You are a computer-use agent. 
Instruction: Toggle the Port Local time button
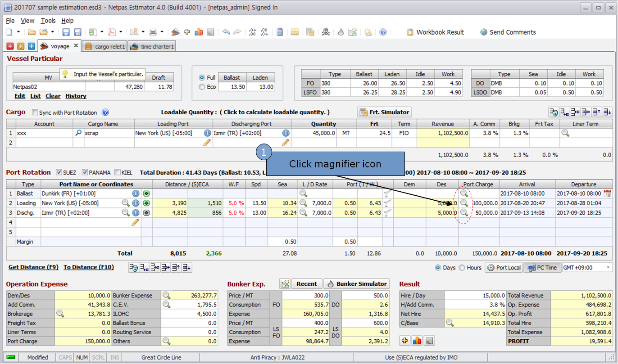(x=504, y=267)
